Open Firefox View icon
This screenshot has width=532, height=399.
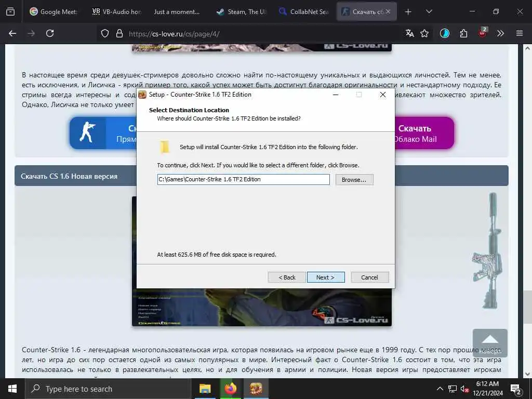click(x=10, y=11)
